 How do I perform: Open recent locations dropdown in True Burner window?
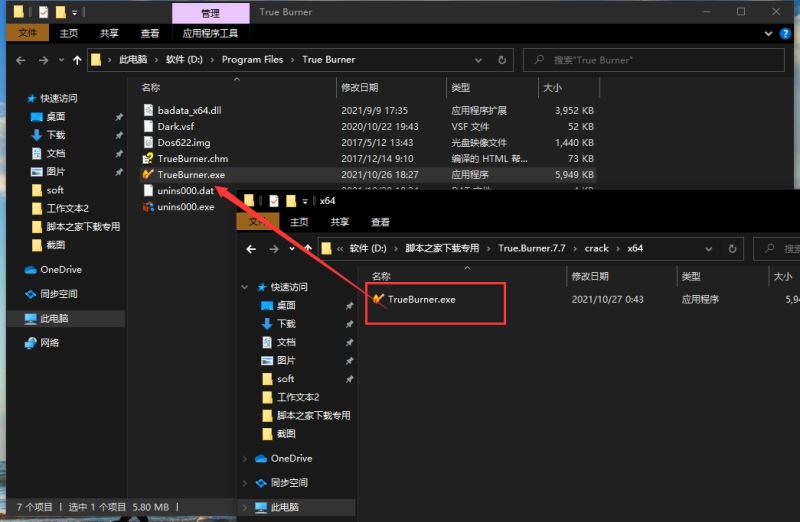[61, 60]
